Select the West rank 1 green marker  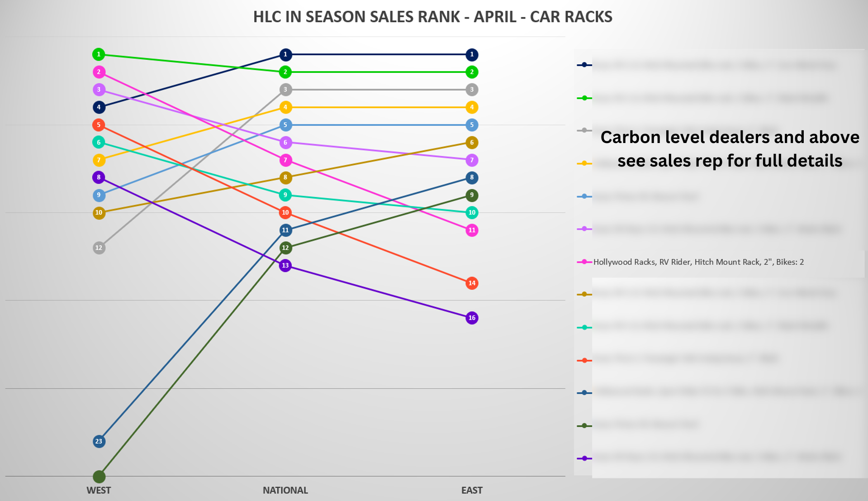tap(99, 54)
